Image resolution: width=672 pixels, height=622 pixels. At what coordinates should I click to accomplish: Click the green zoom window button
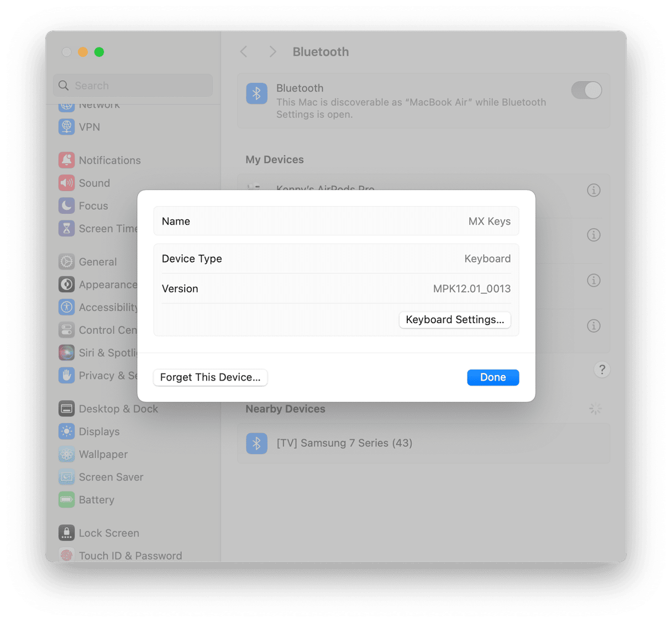tap(99, 52)
